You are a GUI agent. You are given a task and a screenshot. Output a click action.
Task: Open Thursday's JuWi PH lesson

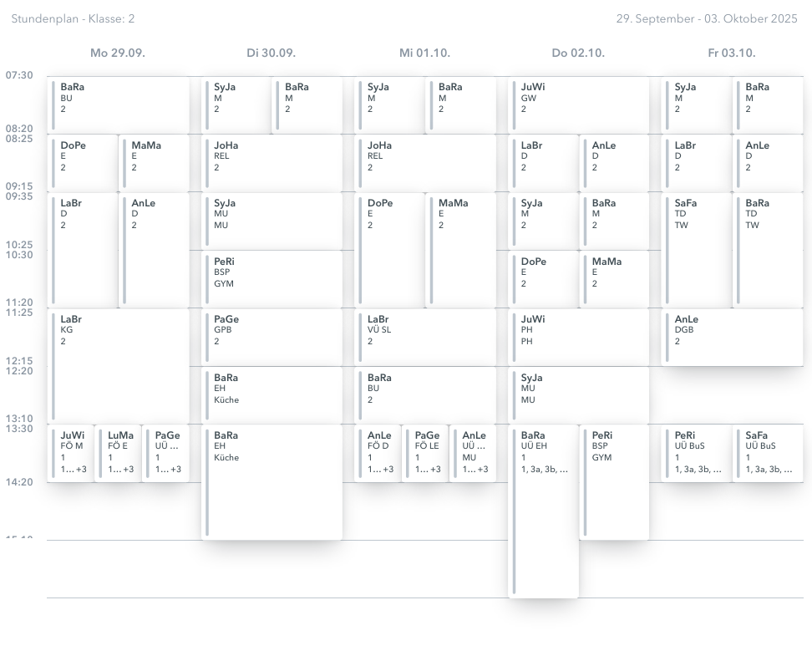(x=579, y=338)
